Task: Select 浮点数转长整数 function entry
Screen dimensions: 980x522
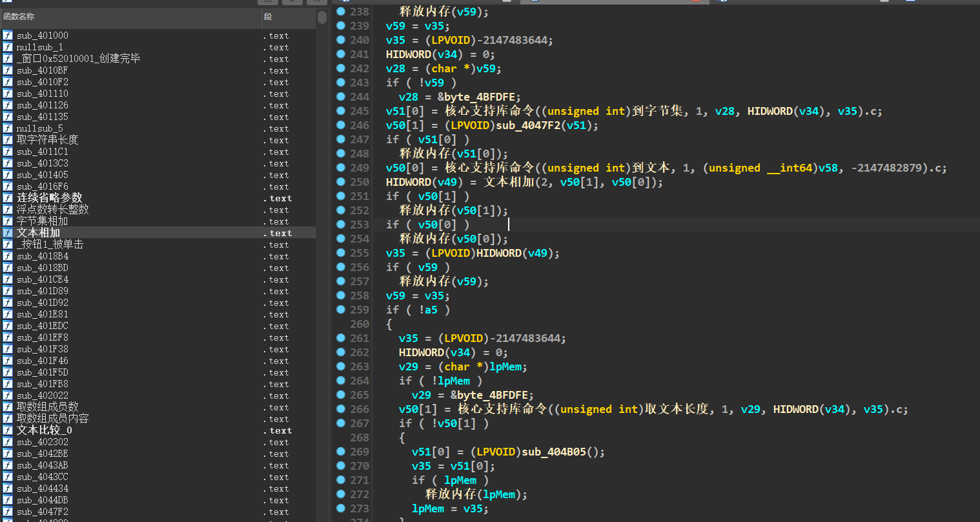Action: (53, 210)
